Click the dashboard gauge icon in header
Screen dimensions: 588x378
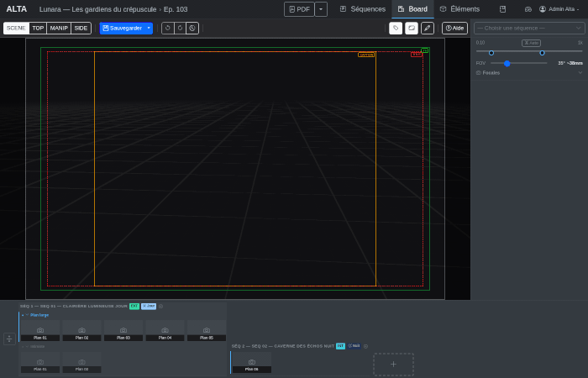tap(528, 9)
